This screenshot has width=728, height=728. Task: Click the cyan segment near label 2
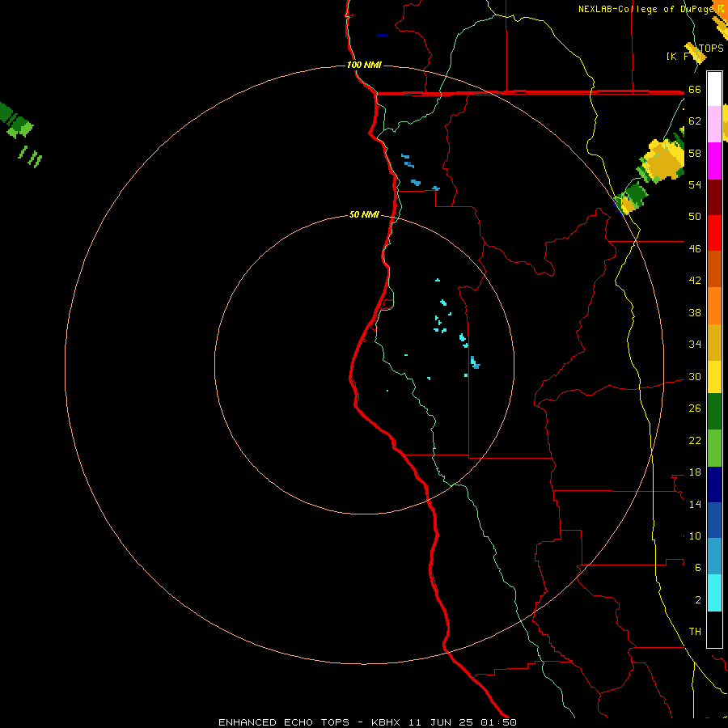[x=714, y=593]
